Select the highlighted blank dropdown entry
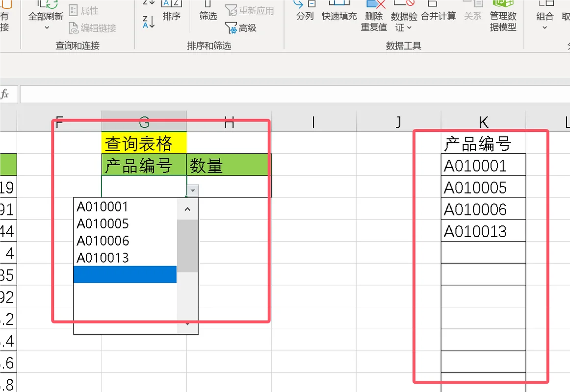The height and width of the screenshot is (392, 570). (125, 274)
